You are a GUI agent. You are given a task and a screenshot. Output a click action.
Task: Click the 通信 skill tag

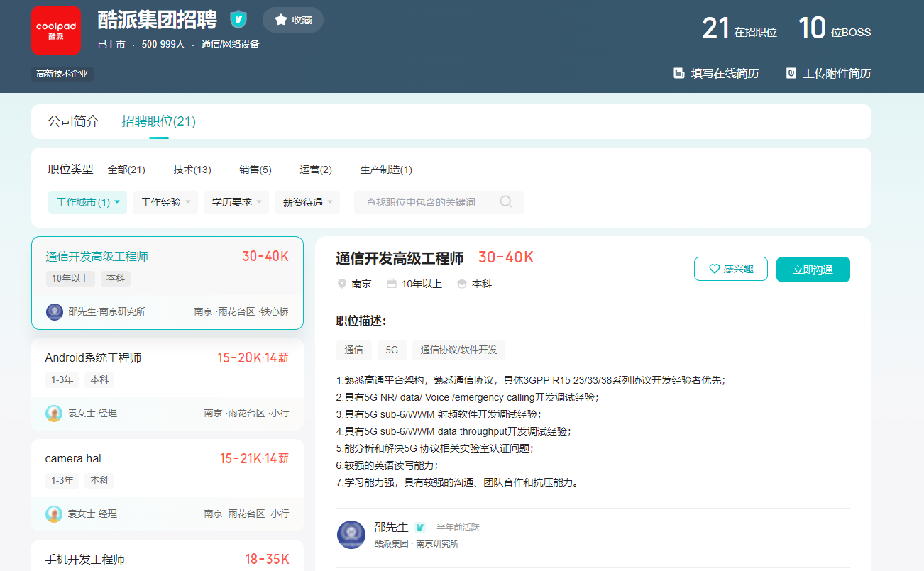pyautogui.click(x=353, y=350)
